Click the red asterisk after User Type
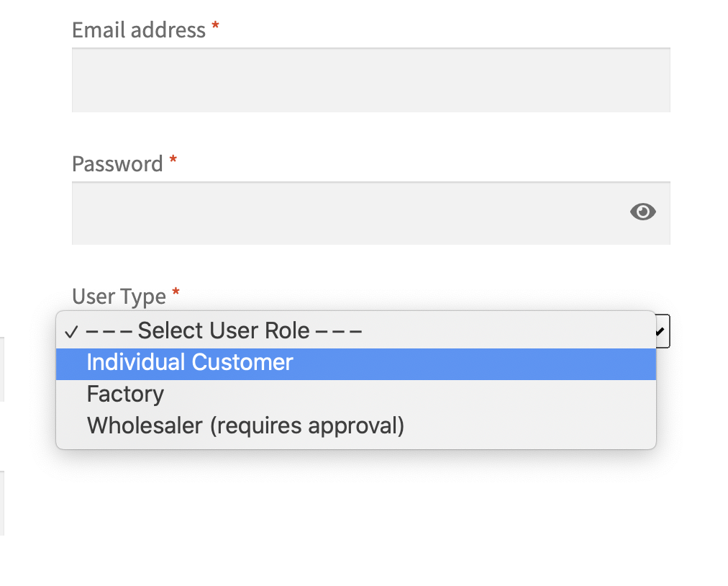 (176, 292)
